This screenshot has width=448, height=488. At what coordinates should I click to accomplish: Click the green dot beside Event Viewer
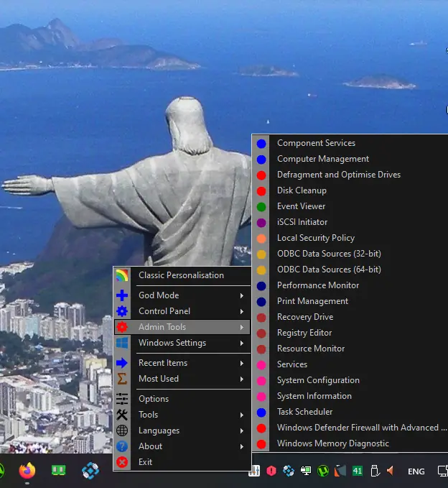tap(261, 207)
